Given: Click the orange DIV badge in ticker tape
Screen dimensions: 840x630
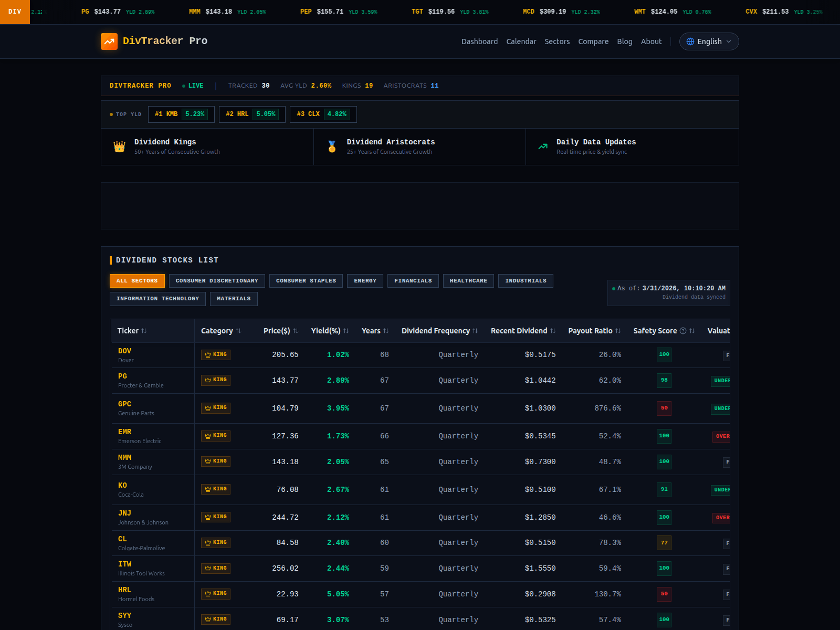Looking at the screenshot, I should 15,12.
